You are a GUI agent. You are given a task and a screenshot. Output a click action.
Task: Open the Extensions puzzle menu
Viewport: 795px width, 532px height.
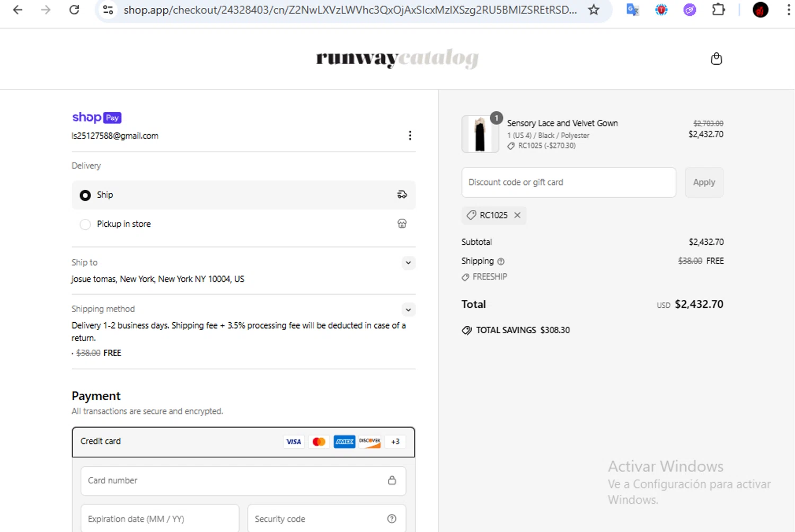pyautogui.click(x=718, y=10)
